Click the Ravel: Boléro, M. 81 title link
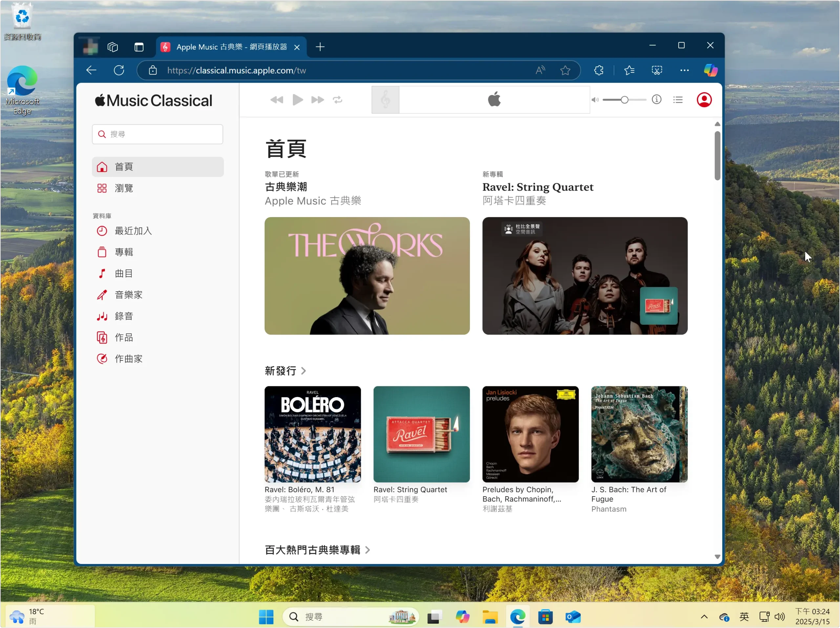Viewport: 840px width, 628px height. point(300,490)
